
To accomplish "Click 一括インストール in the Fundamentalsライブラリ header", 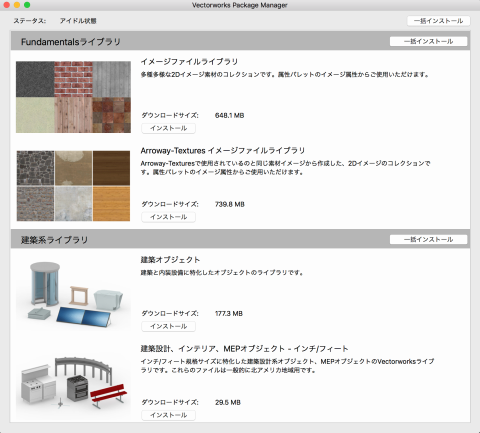I will click(x=428, y=41).
